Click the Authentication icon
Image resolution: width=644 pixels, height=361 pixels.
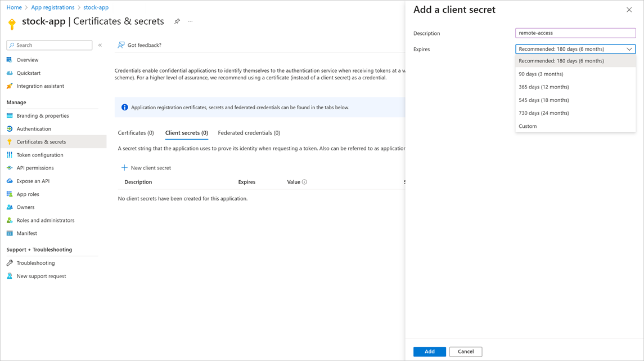click(x=10, y=129)
